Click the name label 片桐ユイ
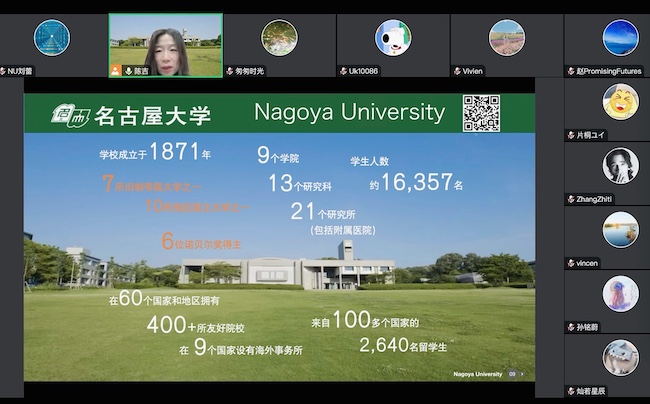 tap(591, 135)
